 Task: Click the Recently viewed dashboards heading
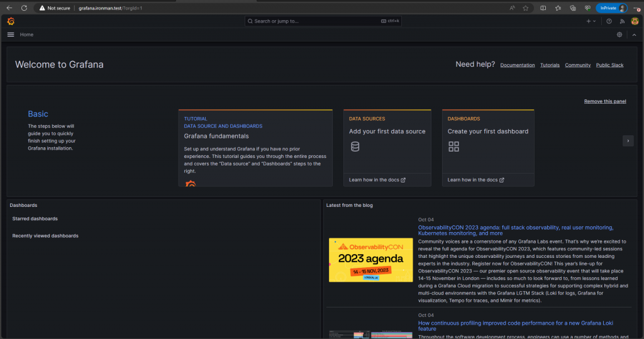coord(45,236)
